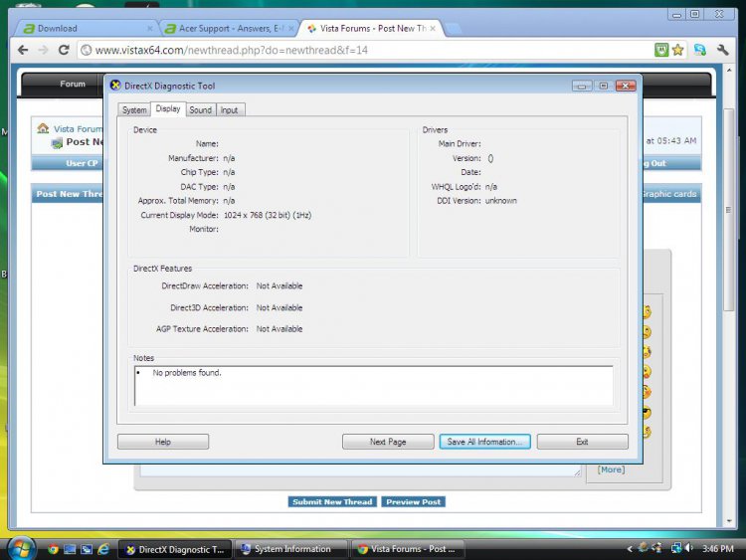This screenshot has height=560, width=746.
Task: Switch to the Sound tab
Action: click(200, 109)
